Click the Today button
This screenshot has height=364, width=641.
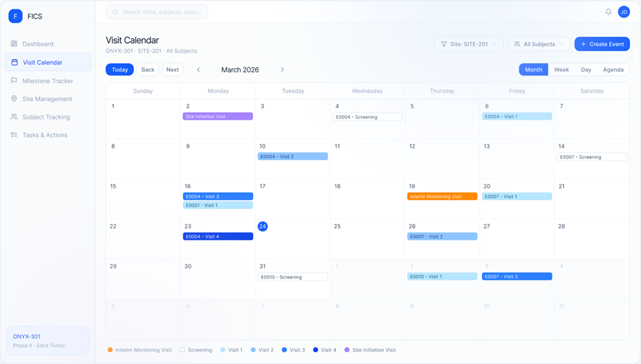click(x=120, y=69)
